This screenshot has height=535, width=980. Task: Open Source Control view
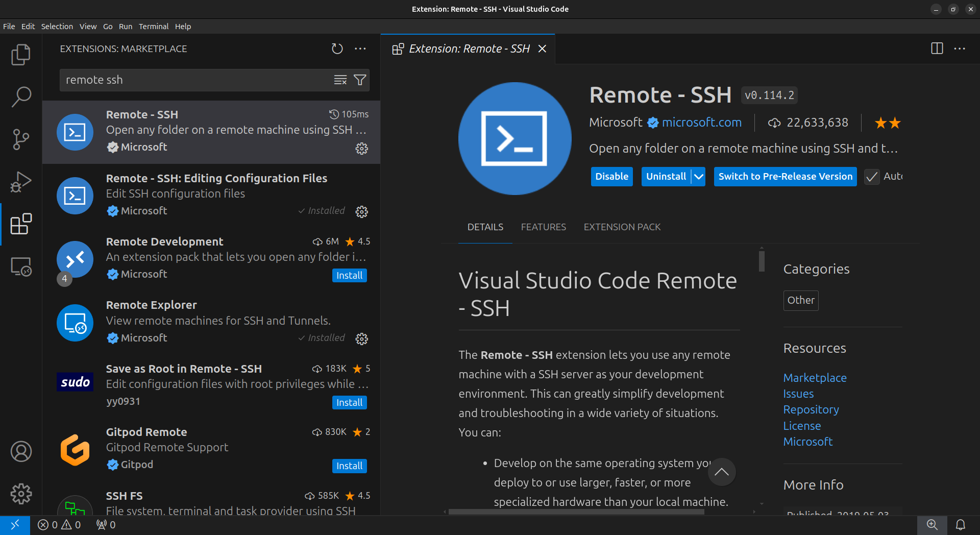21,139
